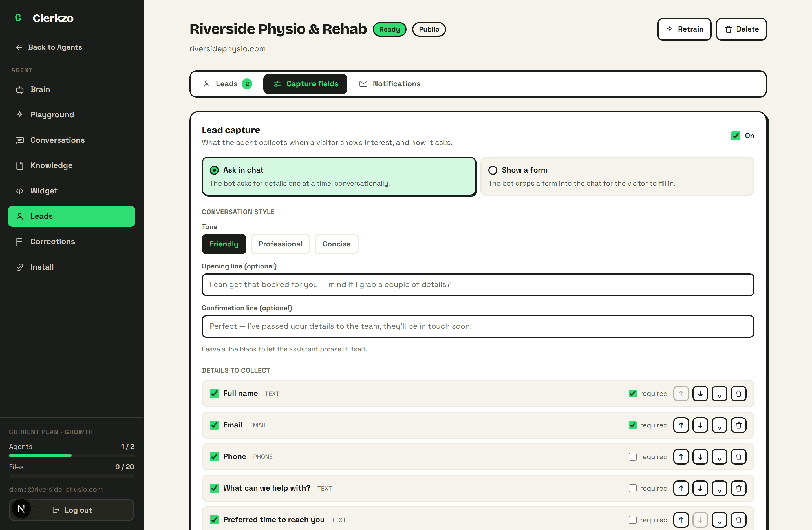Delete the Email field
The image size is (812, 530).
pyautogui.click(x=739, y=425)
